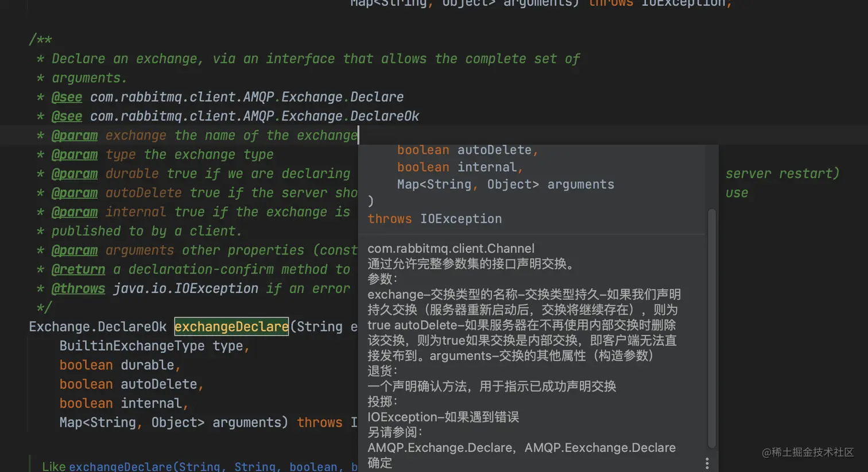Click 'Map<String, Object> arguments' in the popup
The width and height of the screenshot is (868, 472).
(506, 184)
